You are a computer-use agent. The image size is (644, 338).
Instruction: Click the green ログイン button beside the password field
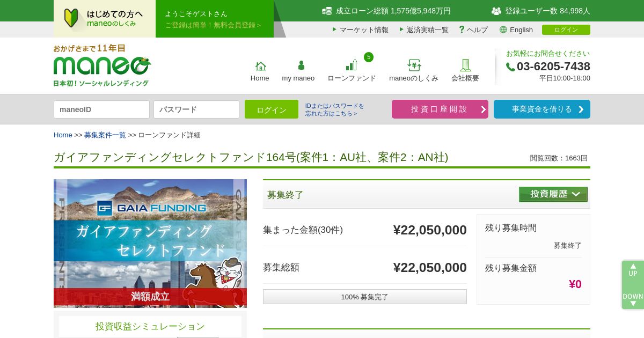click(272, 109)
